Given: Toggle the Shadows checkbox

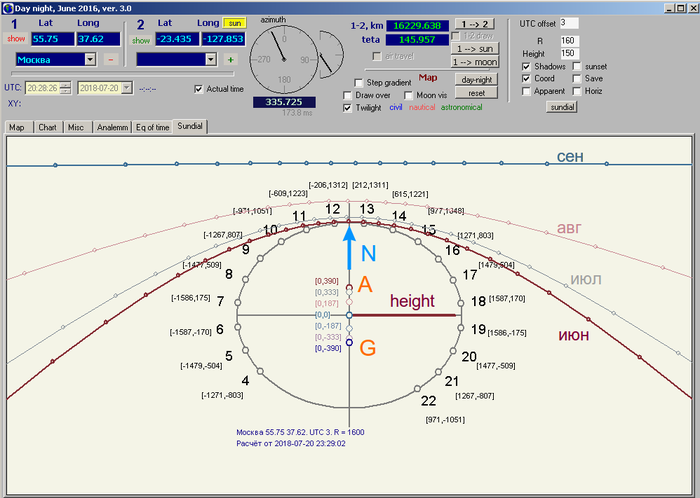Looking at the screenshot, I should [526, 66].
